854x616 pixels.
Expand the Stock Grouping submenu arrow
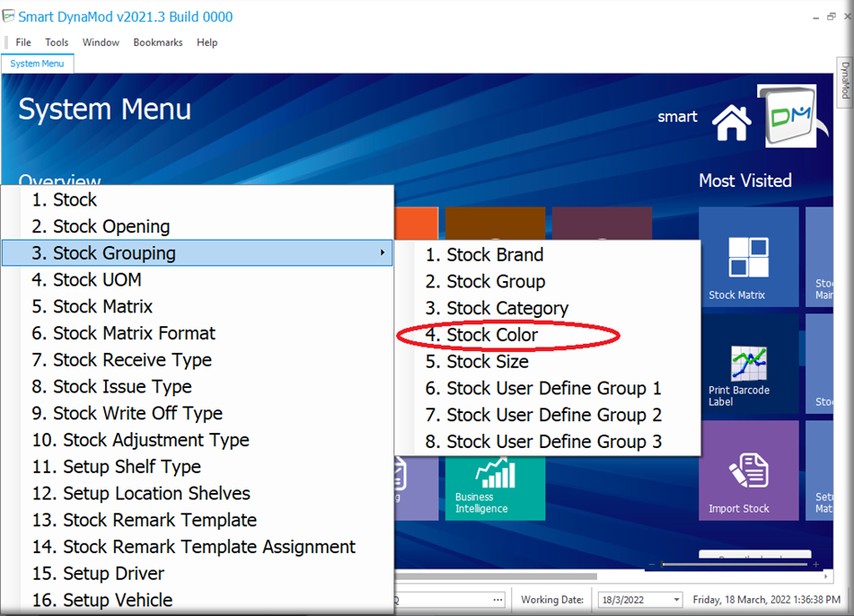[383, 253]
